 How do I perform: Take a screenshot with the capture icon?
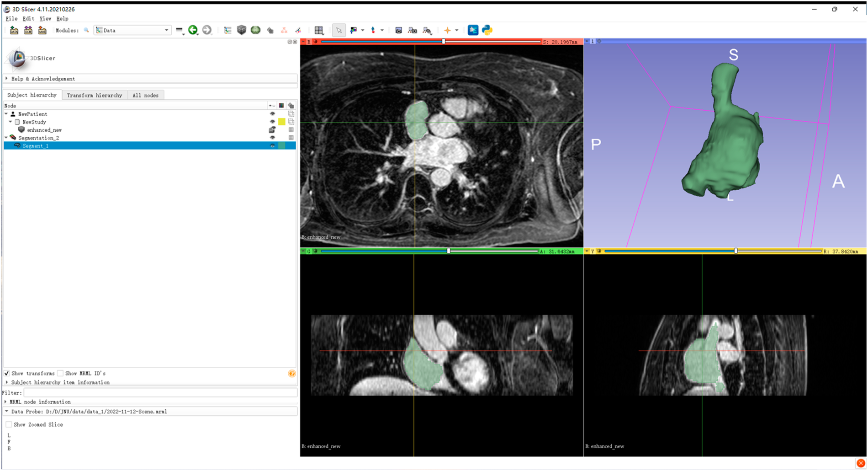398,30
